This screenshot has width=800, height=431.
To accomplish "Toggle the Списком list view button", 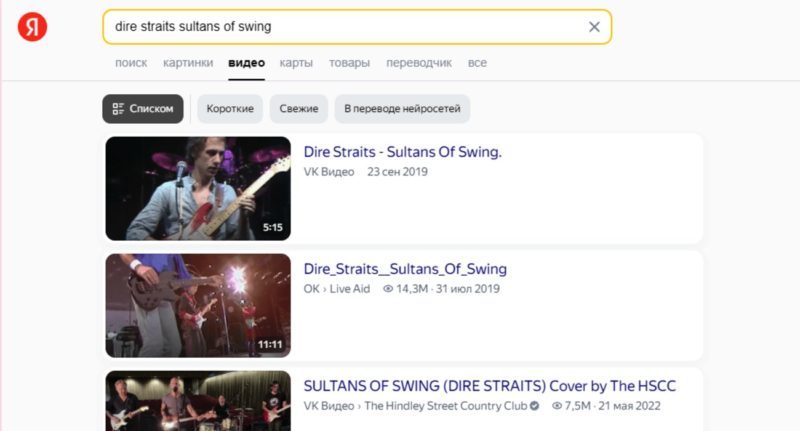I will [143, 109].
